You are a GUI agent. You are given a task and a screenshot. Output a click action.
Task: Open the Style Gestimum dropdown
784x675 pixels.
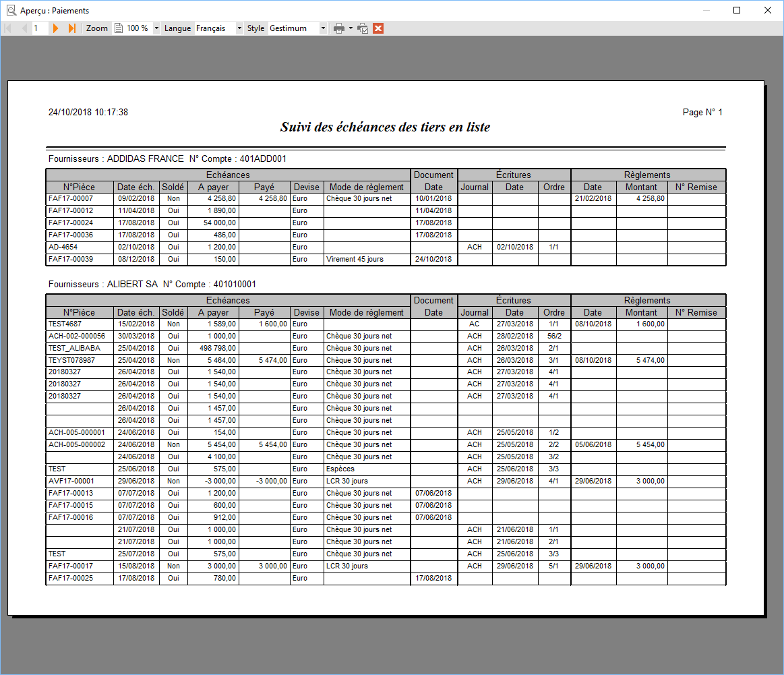pyautogui.click(x=323, y=28)
